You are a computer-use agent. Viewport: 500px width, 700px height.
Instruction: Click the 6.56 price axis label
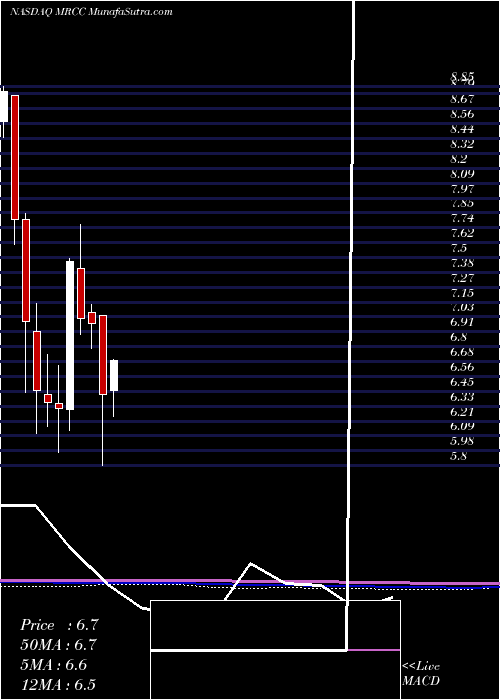(462, 367)
